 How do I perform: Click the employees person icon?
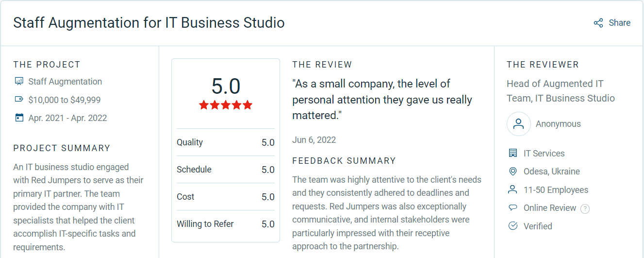[512, 189]
